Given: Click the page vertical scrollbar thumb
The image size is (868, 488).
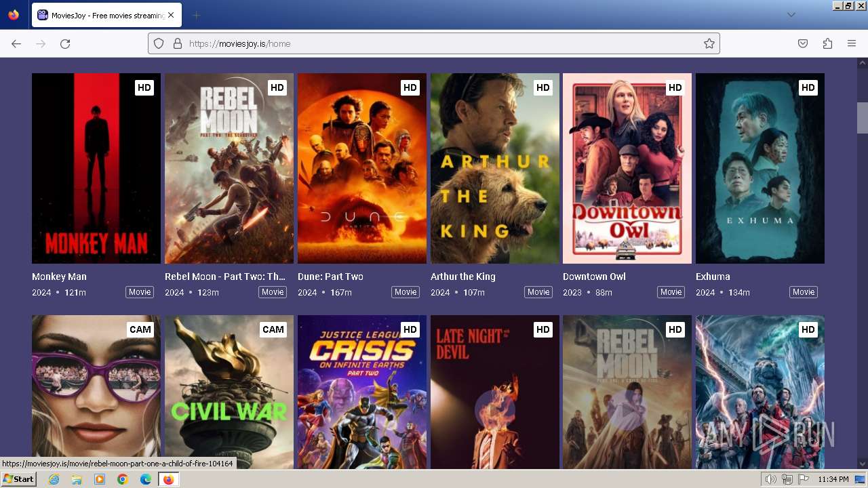Looking at the screenshot, I should (x=863, y=118).
